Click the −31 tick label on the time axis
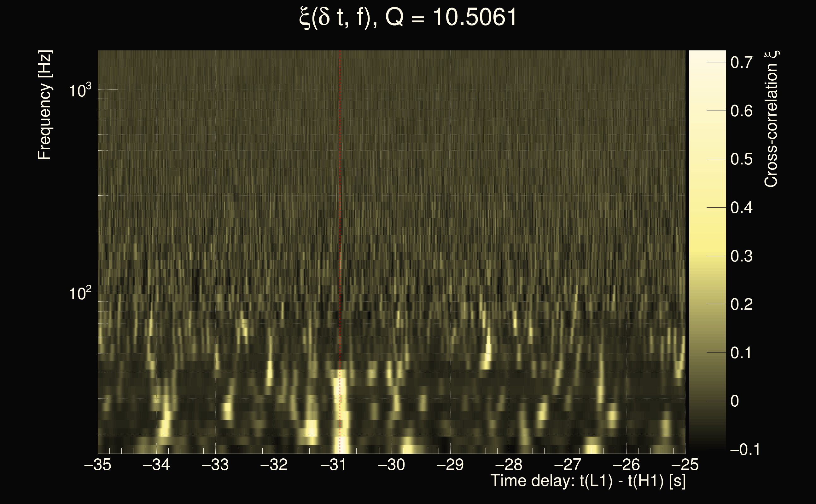816x504 pixels. tap(333, 465)
